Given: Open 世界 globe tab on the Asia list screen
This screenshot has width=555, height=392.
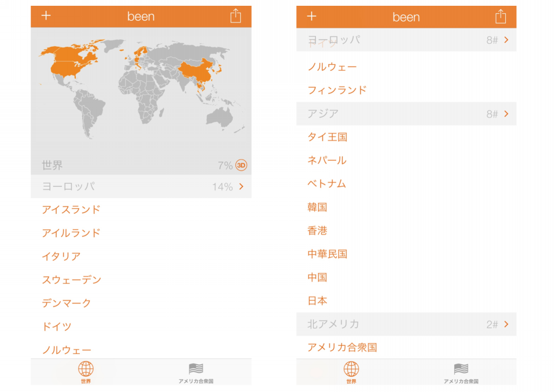Looking at the screenshot, I should tap(351, 372).
